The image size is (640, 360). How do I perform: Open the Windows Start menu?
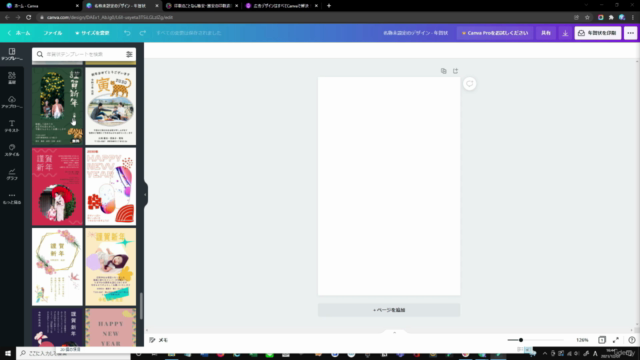pos(8,353)
